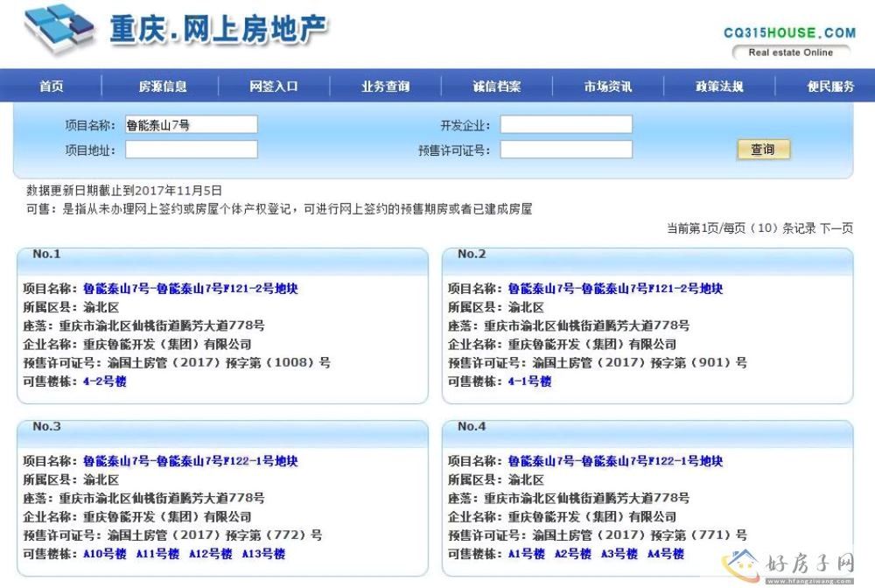875x588 pixels.
Task: Open the 房源信息 menu item
Action: (x=163, y=87)
